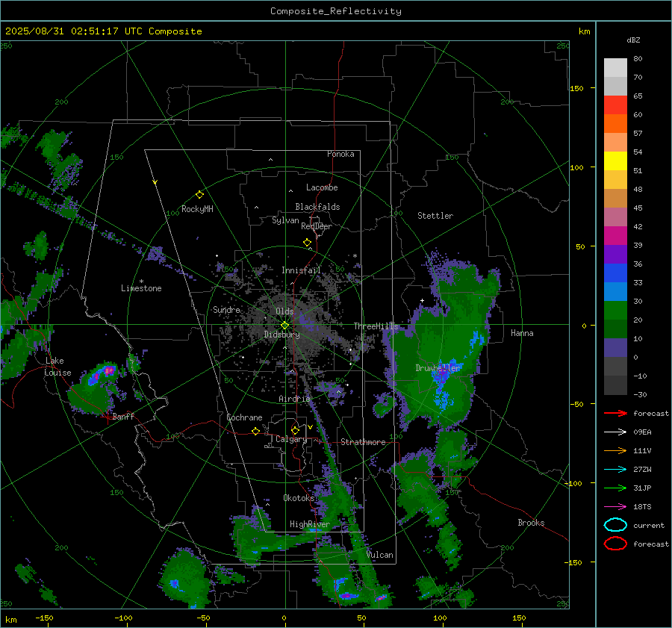Click the Vulcan town label

(379, 555)
